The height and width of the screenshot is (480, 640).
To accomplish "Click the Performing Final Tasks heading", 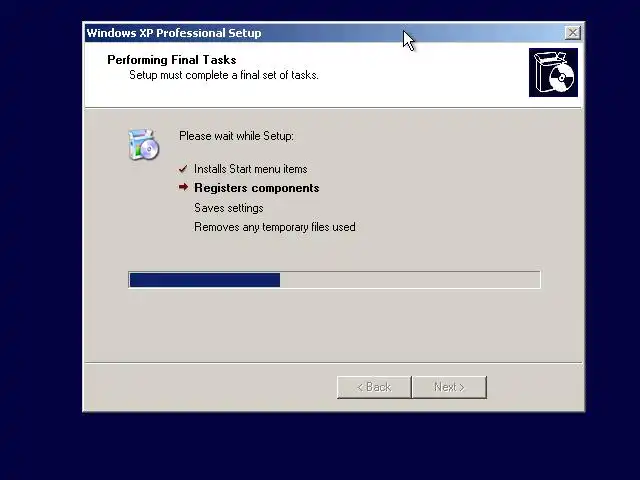I will (172, 60).
